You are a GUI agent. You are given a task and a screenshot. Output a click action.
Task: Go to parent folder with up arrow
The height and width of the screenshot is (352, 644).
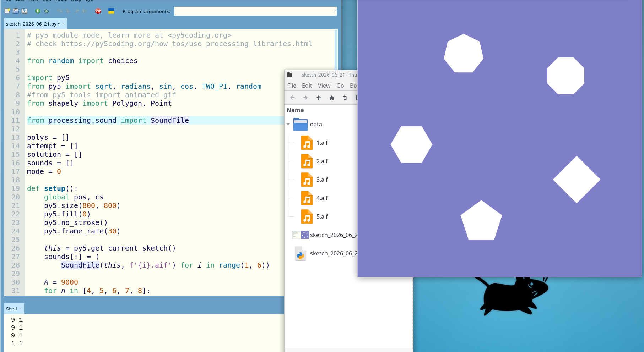click(319, 98)
